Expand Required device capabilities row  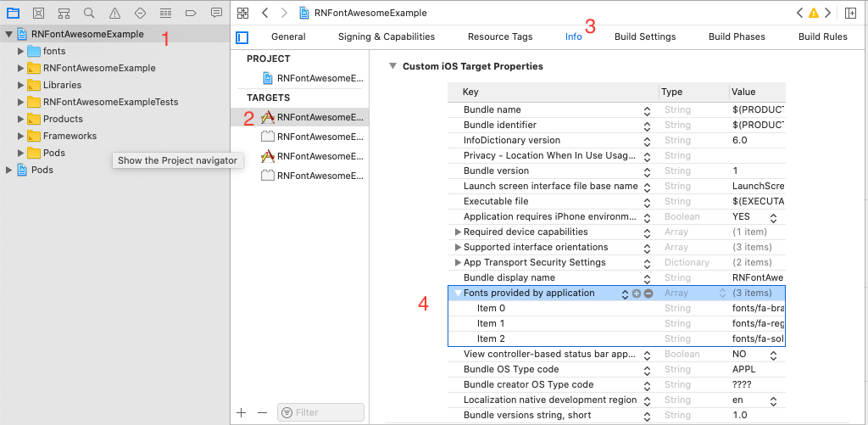[x=459, y=232]
